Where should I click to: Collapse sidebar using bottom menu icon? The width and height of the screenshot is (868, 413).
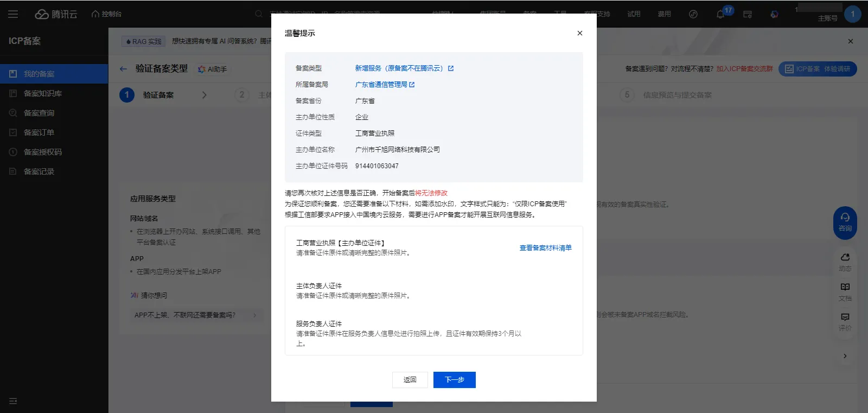pos(13,401)
